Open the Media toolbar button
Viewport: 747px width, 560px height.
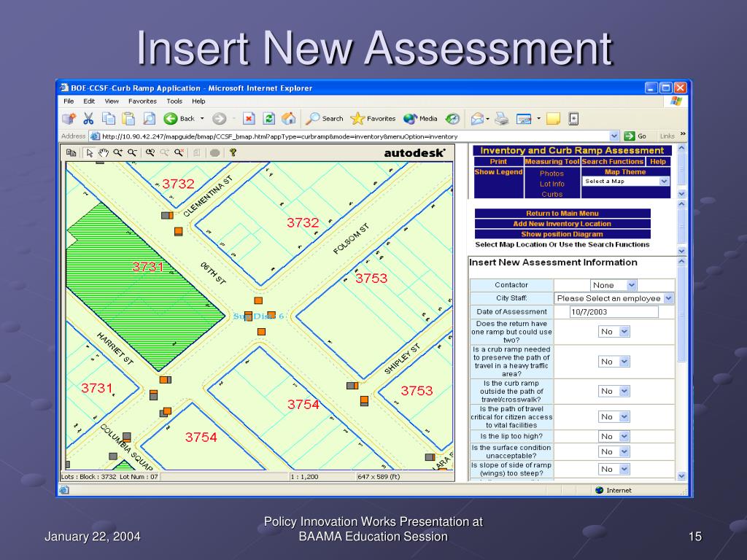(x=420, y=119)
